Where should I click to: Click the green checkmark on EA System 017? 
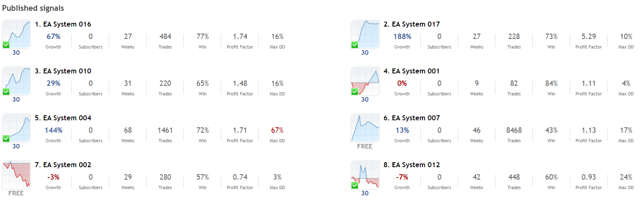click(355, 45)
